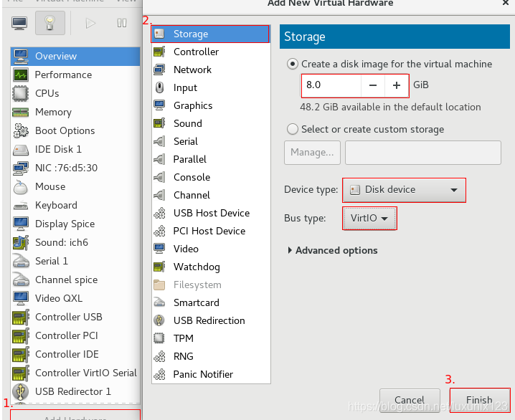The image size is (515, 420).
Task: Expand Advanced options
Action: [333, 251]
